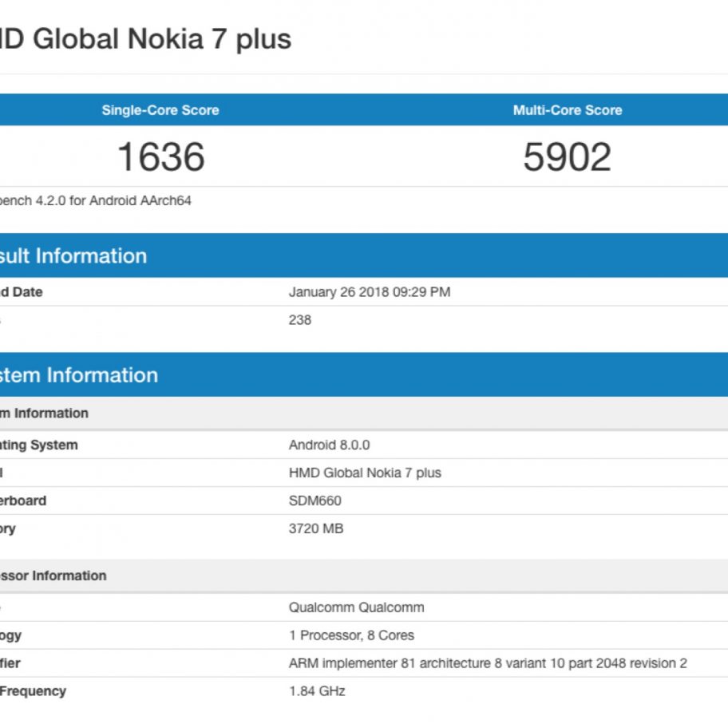This screenshot has width=728, height=728.
Task: Click the Android 8.0.0 operating system value
Action: click(x=329, y=445)
